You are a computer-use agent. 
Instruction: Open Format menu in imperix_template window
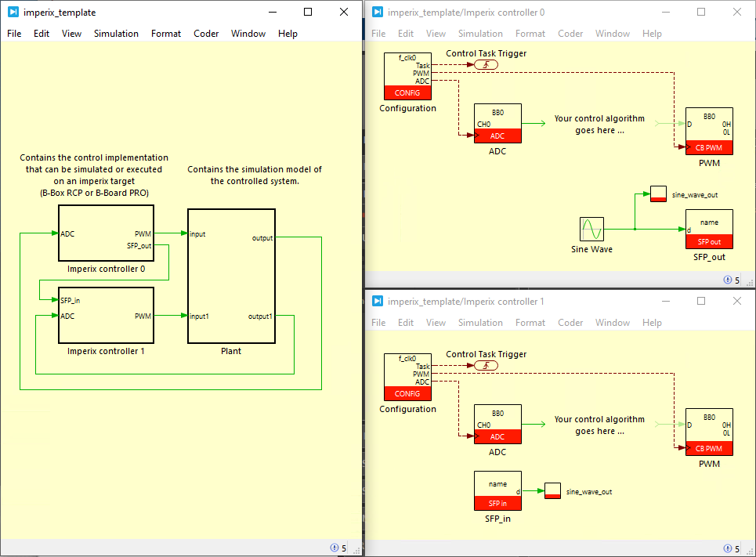pos(166,33)
